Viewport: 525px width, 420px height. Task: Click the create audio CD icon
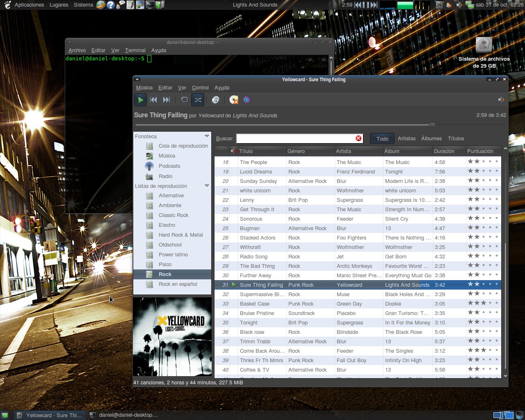[234, 100]
